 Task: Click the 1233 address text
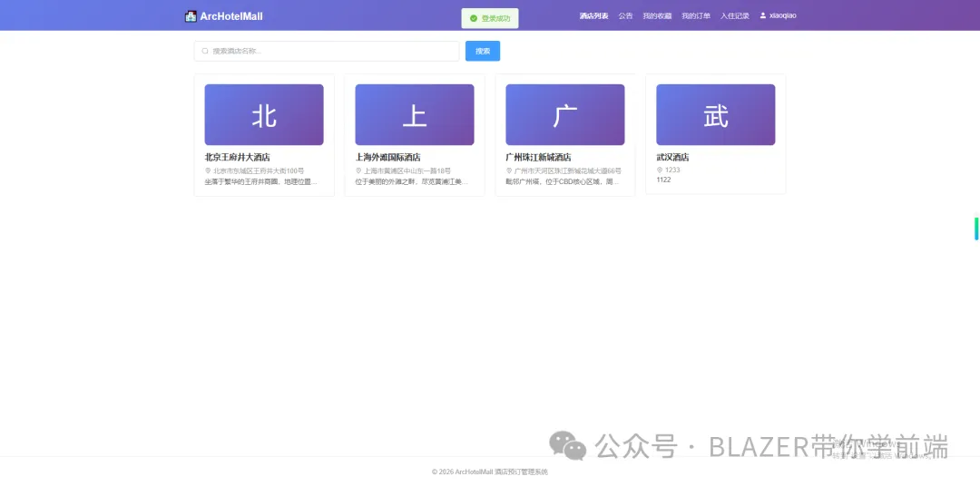click(x=672, y=170)
